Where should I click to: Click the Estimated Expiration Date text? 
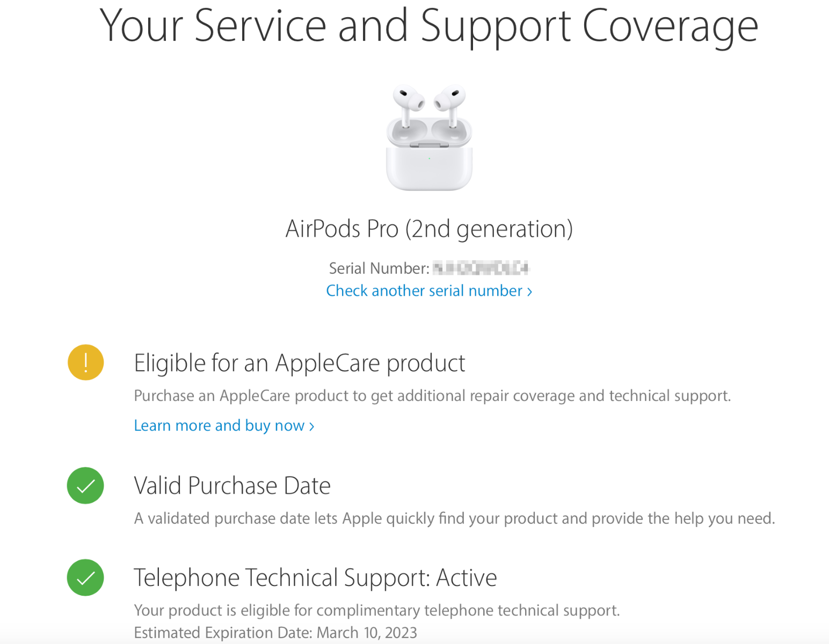275,632
